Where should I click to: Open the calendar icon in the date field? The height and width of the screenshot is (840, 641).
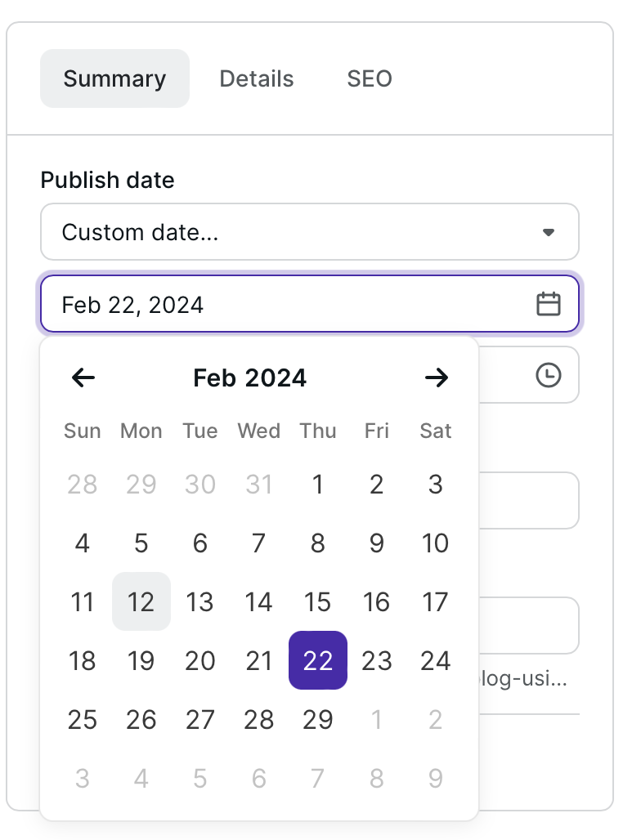click(x=549, y=303)
